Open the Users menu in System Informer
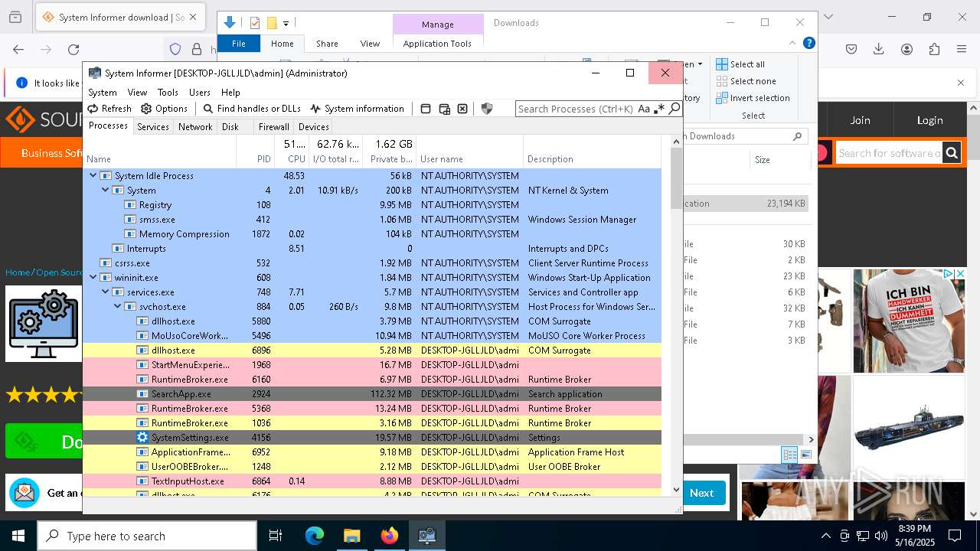The image size is (980, 551). click(200, 92)
